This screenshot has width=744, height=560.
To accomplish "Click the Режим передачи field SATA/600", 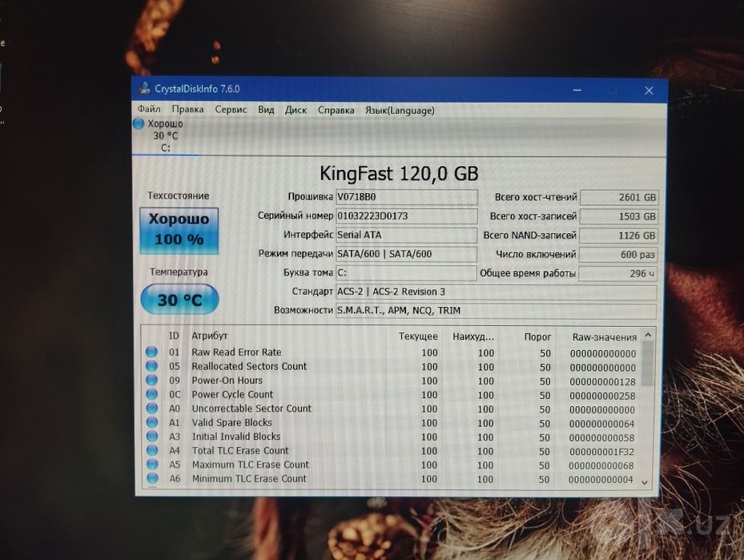I will pos(406,254).
